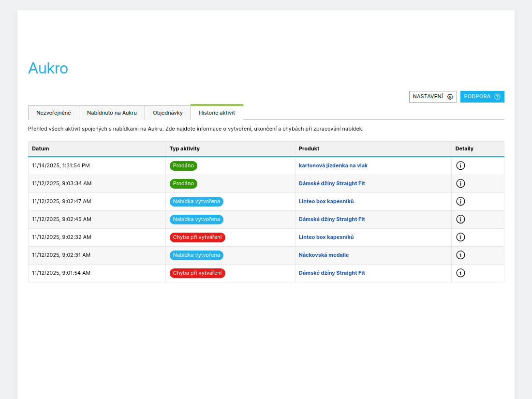532x399 pixels.
Task: Open Nastavení settings button
Action: pos(432,97)
